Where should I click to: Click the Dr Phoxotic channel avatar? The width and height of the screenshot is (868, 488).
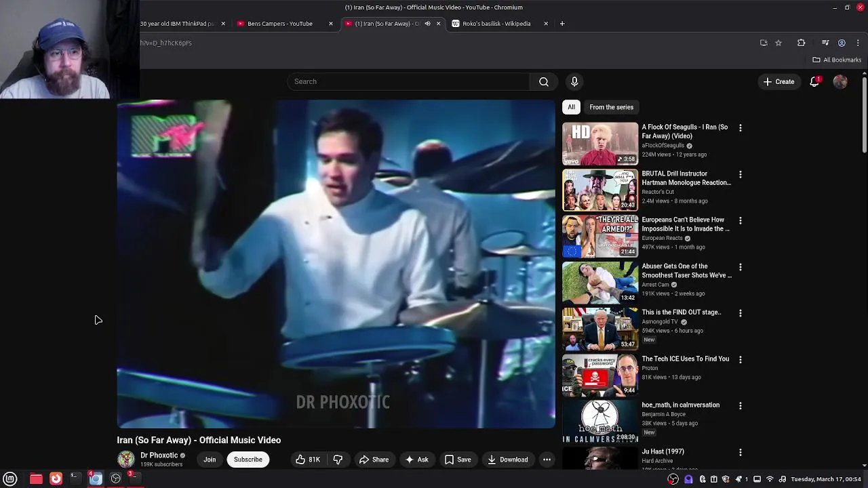[126, 460]
